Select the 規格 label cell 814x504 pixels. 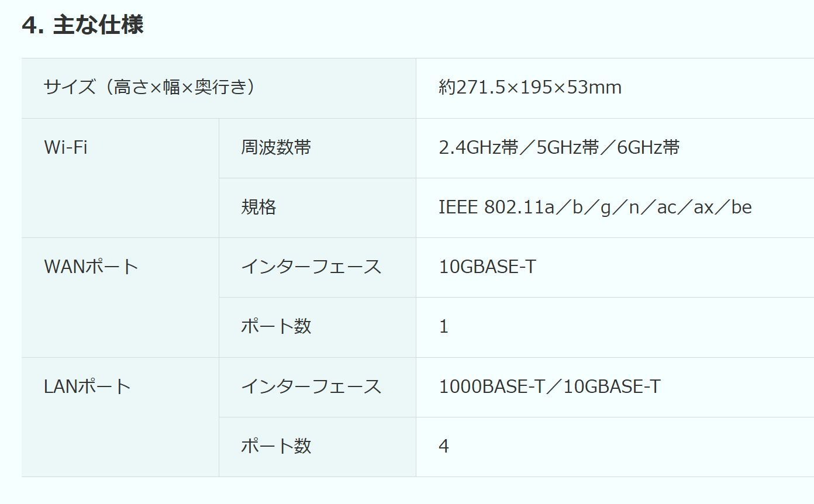(258, 207)
